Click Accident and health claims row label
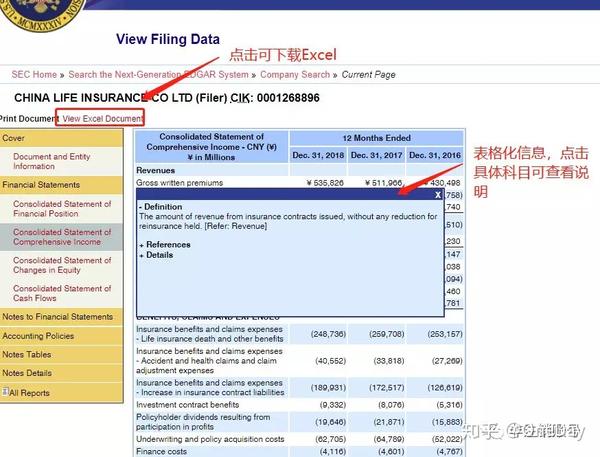 (209, 361)
